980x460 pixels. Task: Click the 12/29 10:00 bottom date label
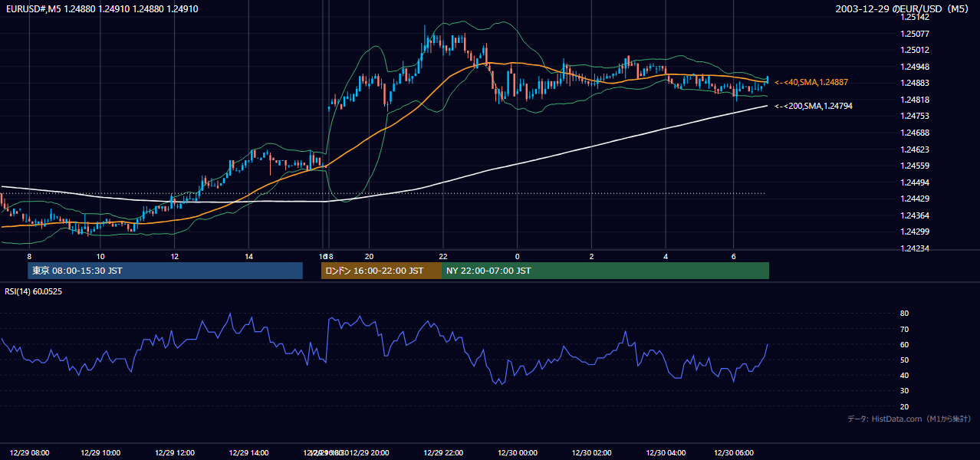(x=100, y=452)
